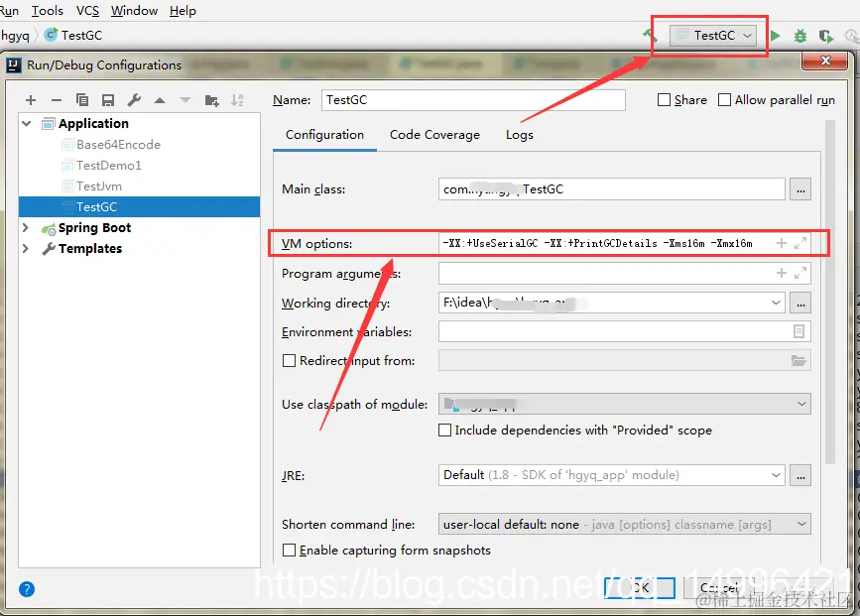Copy configuration icon in toolbar

[82, 100]
